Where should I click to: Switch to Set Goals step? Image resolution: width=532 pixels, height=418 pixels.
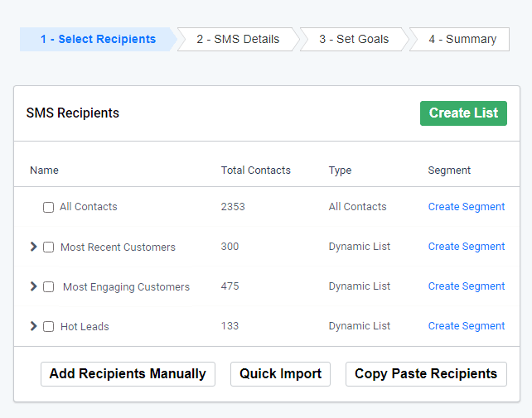[354, 40]
